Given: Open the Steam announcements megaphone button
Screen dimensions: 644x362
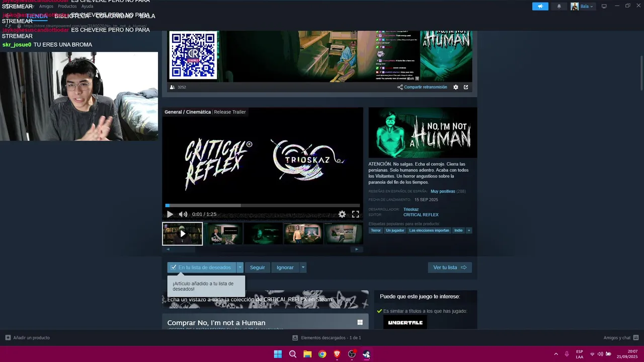Looking at the screenshot, I should click(x=540, y=7).
